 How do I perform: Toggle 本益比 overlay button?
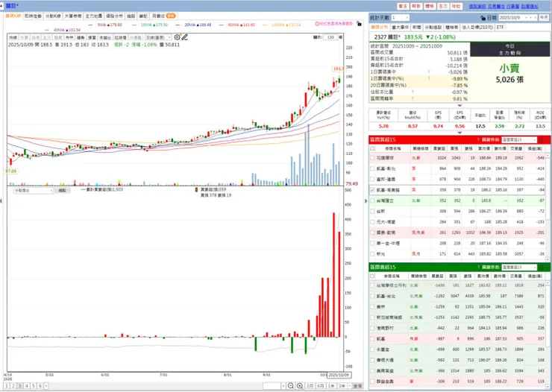coord(105,37)
